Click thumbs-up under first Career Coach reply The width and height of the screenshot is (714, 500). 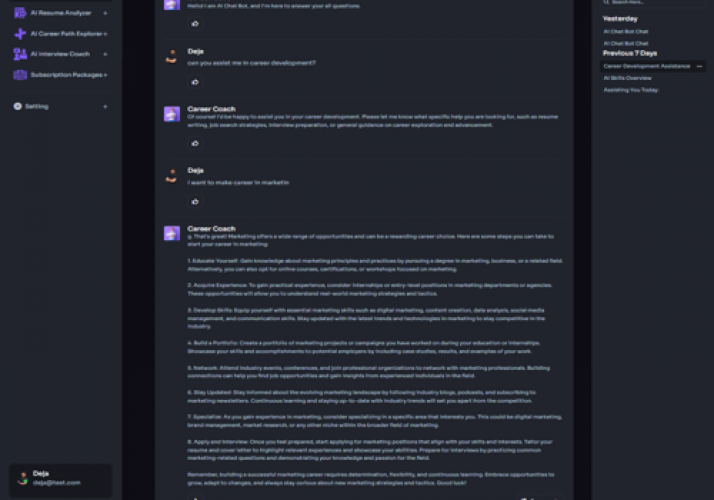[195, 143]
